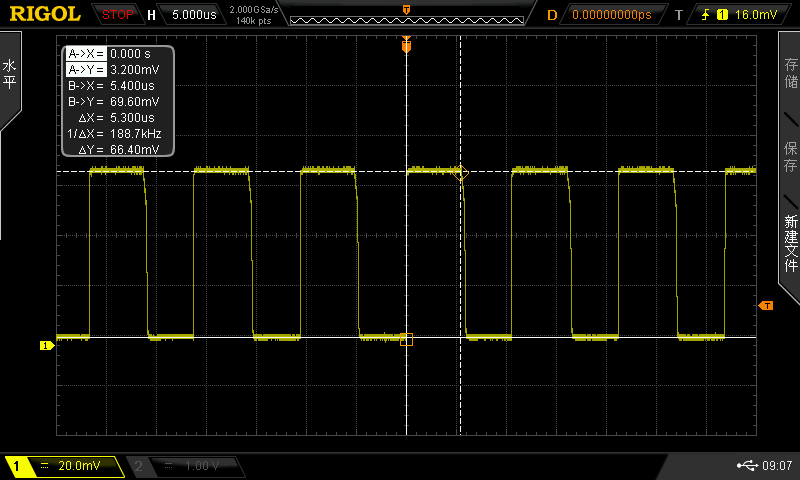Click the waveform memory overview bar
The width and height of the screenshot is (800, 480).
tap(407, 20)
